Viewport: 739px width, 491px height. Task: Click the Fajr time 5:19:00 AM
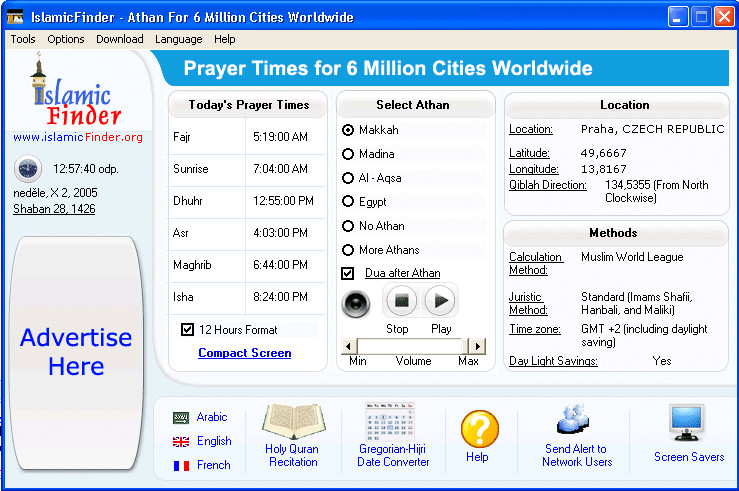280,137
